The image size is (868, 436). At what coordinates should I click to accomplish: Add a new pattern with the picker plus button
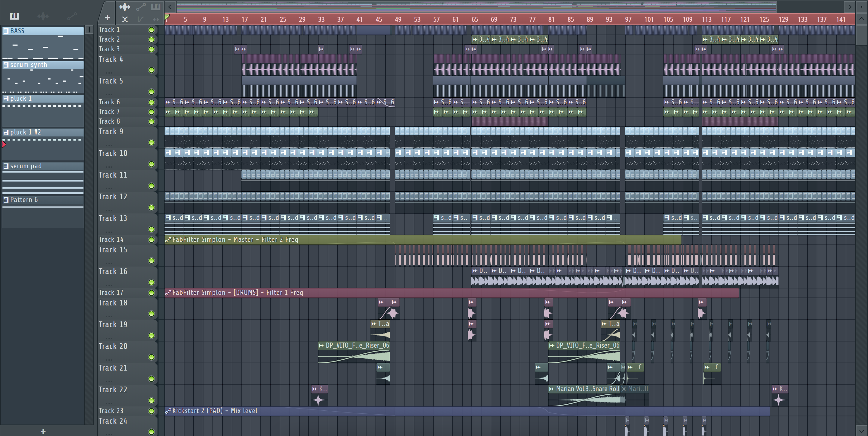[x=43, y=431]
